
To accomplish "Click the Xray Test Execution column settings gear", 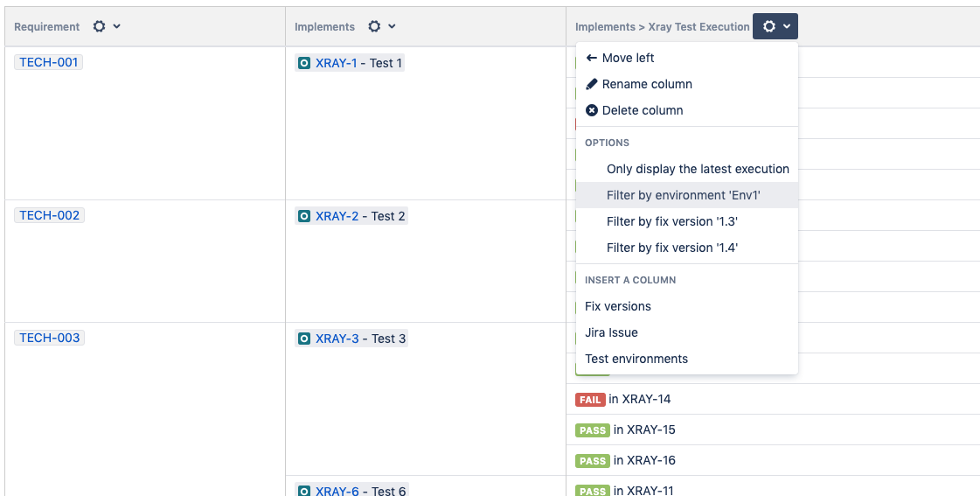I will tap(769, 27).
